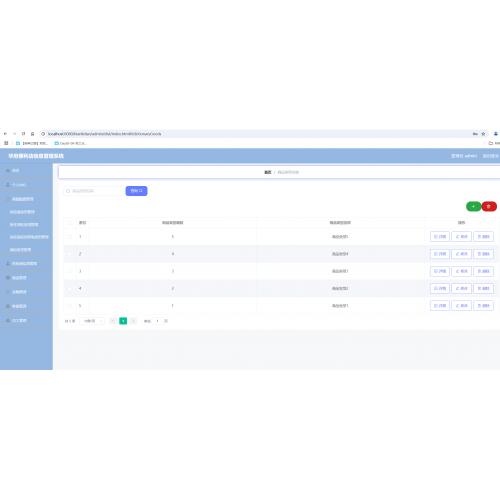Open the browser profile avatar icon

(x=496, y=134)
